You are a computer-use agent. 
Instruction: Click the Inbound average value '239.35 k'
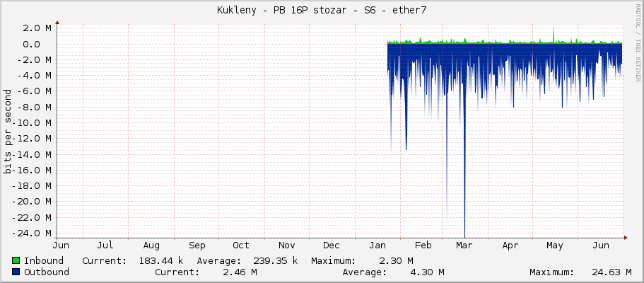click(x=276, y=260)
